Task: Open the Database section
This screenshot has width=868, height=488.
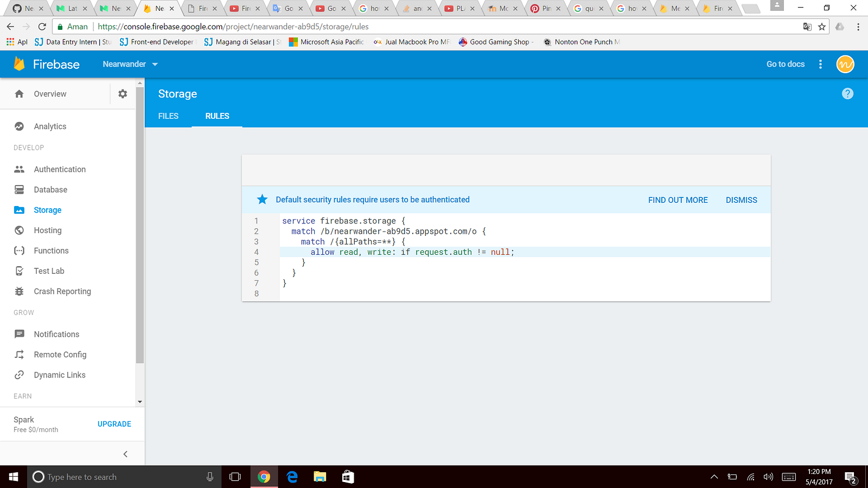Action: point(50,189)
